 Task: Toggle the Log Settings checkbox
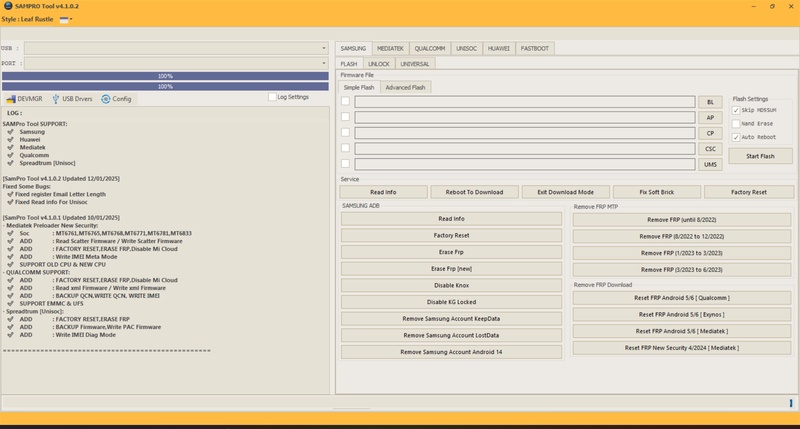(272, 97)
